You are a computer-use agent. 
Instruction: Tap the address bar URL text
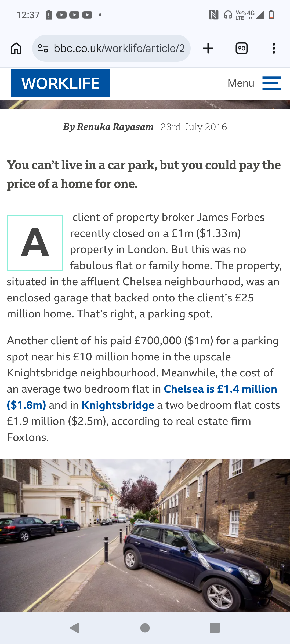(119, 49)
